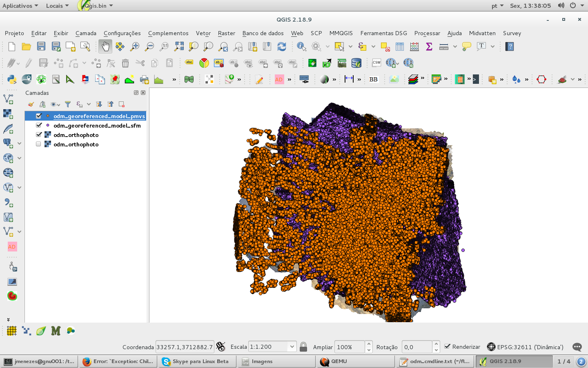Open the attribute table of the selected layer
This screenshot has width=588, height=368.
pos(399,46)
